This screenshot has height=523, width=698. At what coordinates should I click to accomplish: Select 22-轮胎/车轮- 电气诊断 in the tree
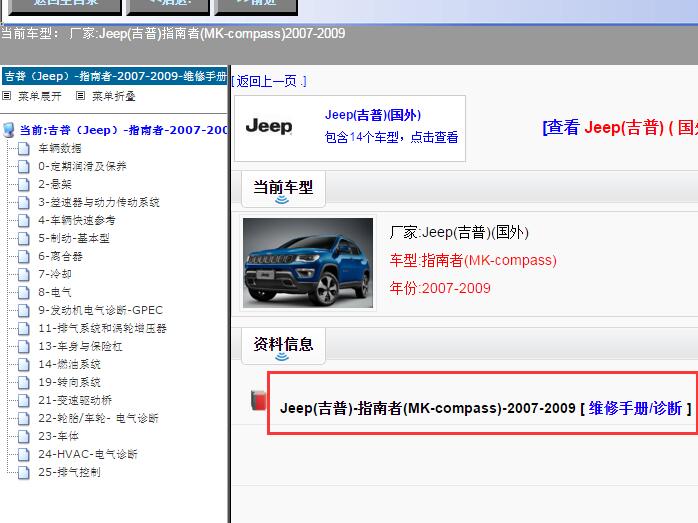tap(98, 418)
